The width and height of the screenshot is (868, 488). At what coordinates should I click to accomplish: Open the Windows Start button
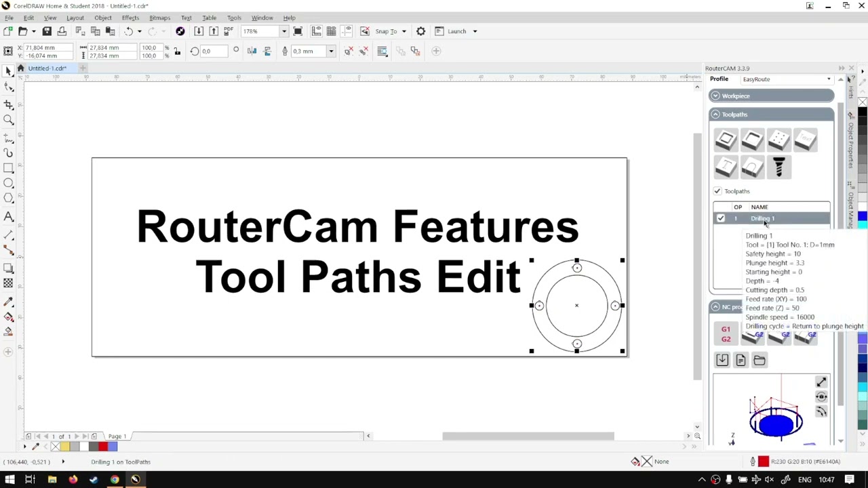[9, 480]
